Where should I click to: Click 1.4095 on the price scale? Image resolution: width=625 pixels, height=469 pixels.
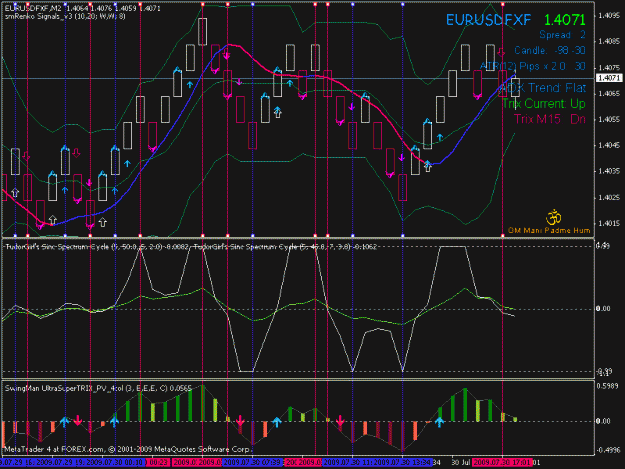pos(608,15)
